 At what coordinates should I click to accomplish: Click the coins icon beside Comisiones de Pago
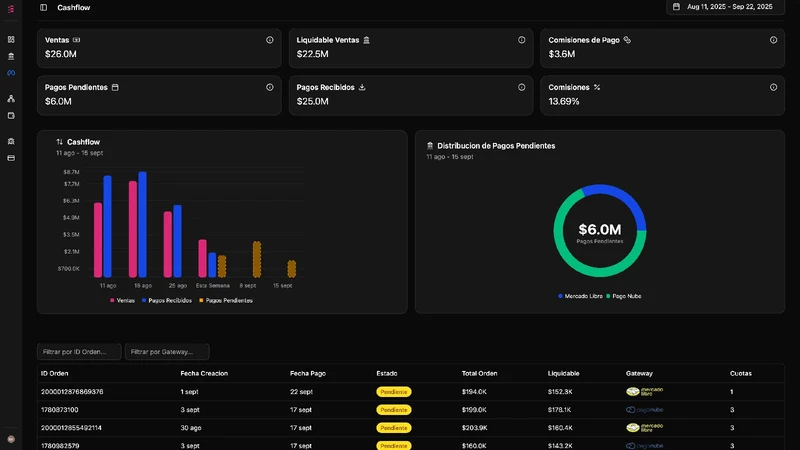click(x=627, y=40)
